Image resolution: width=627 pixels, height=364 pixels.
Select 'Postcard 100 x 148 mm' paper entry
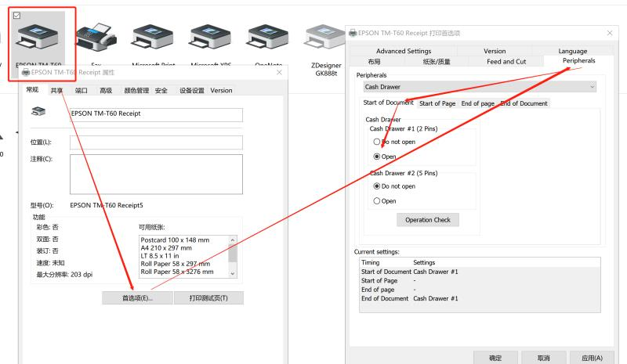tap(175, 240)
